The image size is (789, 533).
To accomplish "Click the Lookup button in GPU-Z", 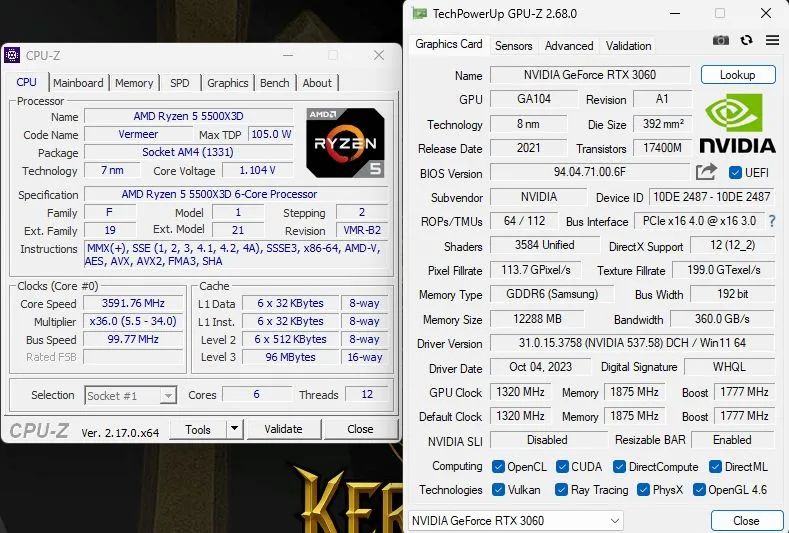I will [x=738, y=75].
